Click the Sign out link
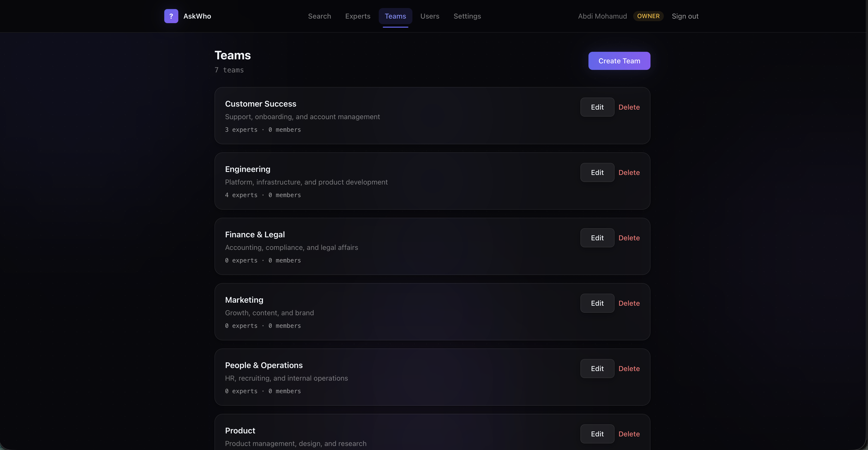The width and height of the screenshot is (868, 450). pos(685,16)
